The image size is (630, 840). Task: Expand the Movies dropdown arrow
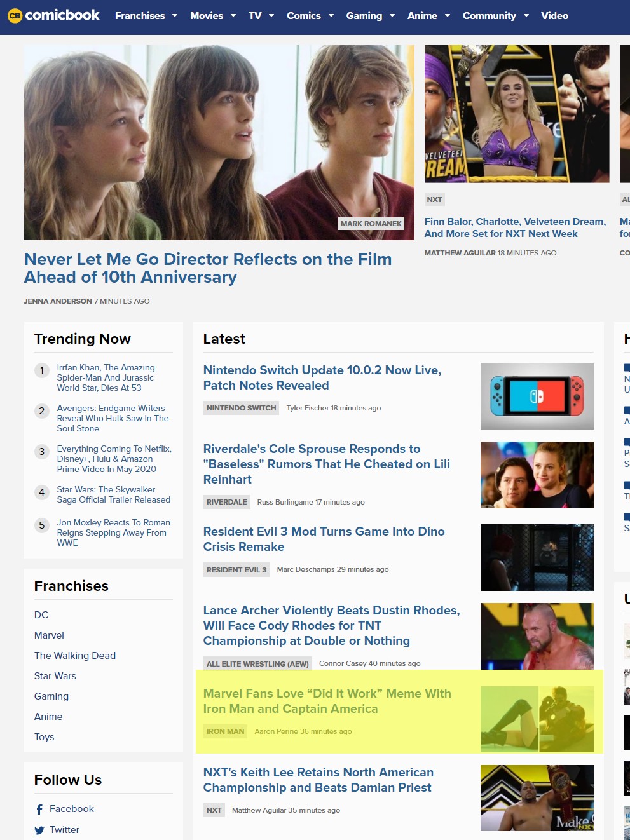click(x=233, y=15)
